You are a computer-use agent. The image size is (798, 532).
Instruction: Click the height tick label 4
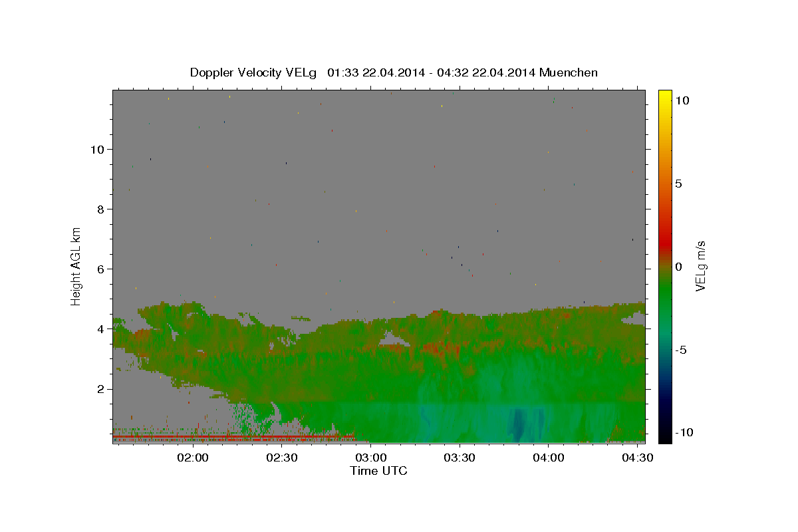(101, 329)
